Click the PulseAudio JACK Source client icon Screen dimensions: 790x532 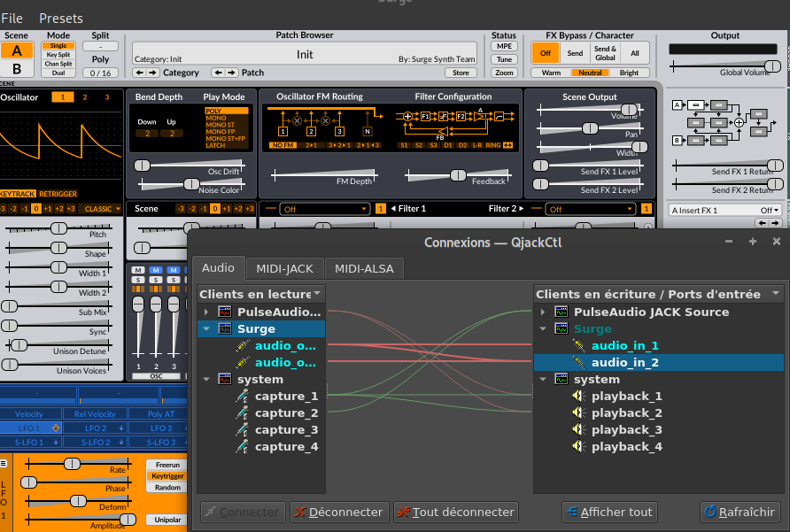[x=562, y=312]
